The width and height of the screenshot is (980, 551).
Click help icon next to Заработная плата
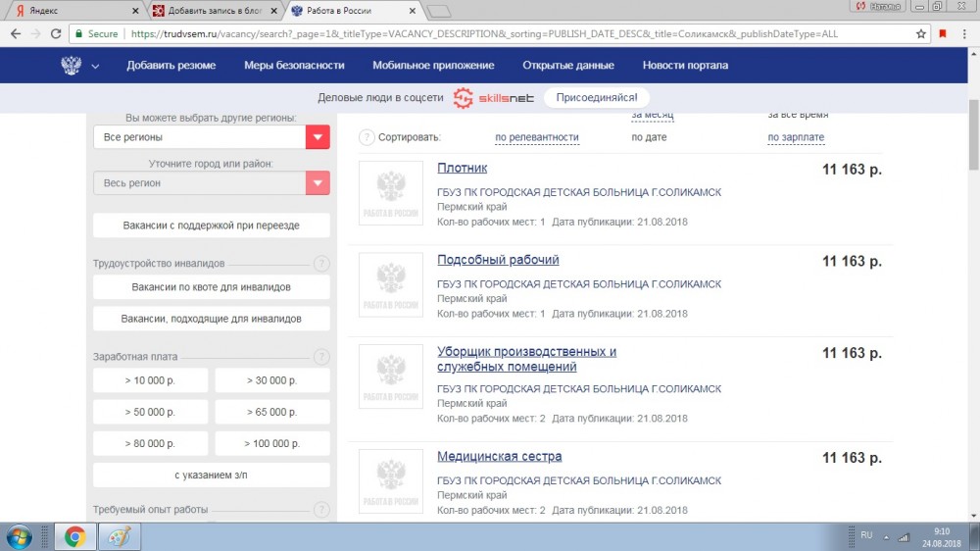coord(320,358)
